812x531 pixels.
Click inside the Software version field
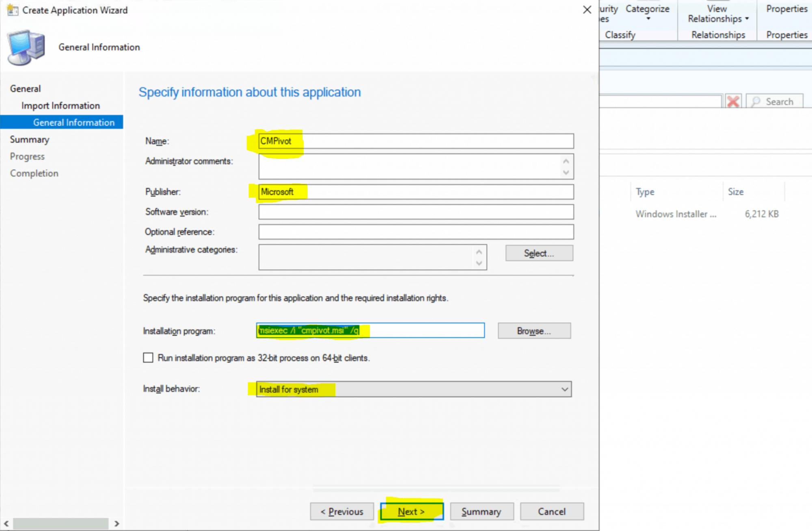tap(416, 212)
